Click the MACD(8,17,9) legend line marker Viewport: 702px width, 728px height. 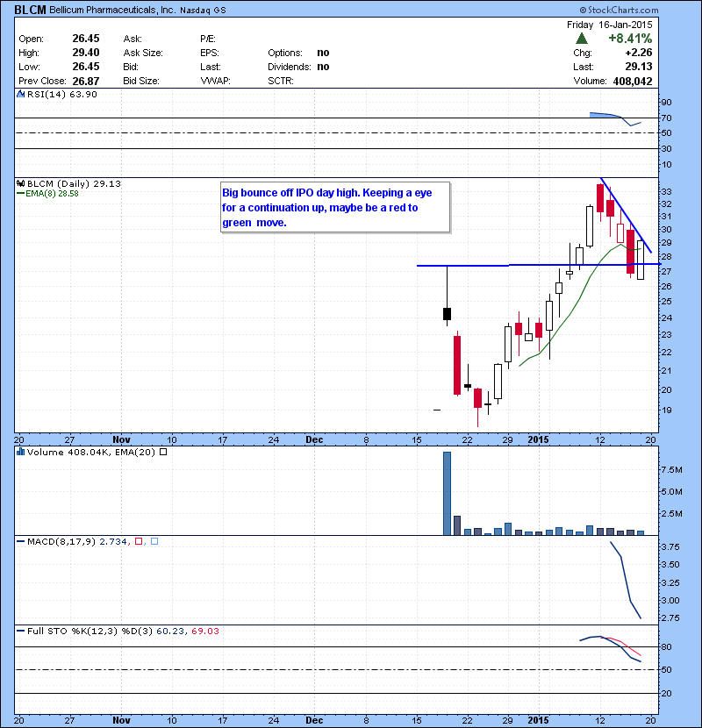click(x=20, y=541)
